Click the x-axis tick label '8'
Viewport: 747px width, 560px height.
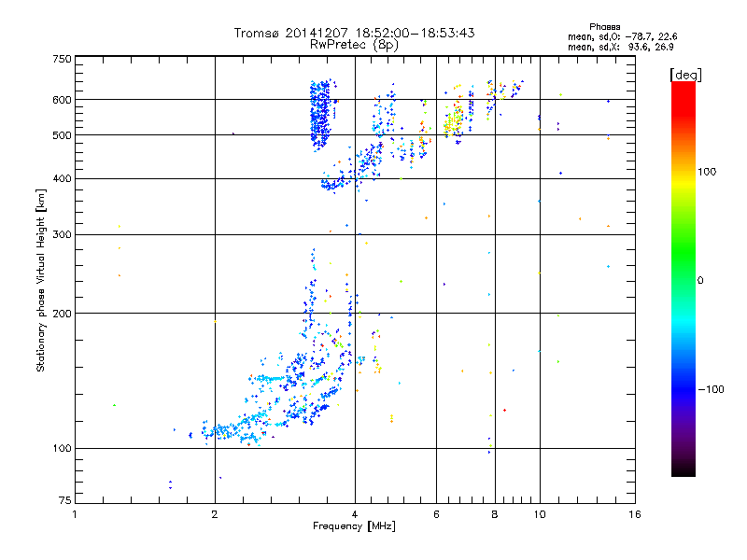495,514
